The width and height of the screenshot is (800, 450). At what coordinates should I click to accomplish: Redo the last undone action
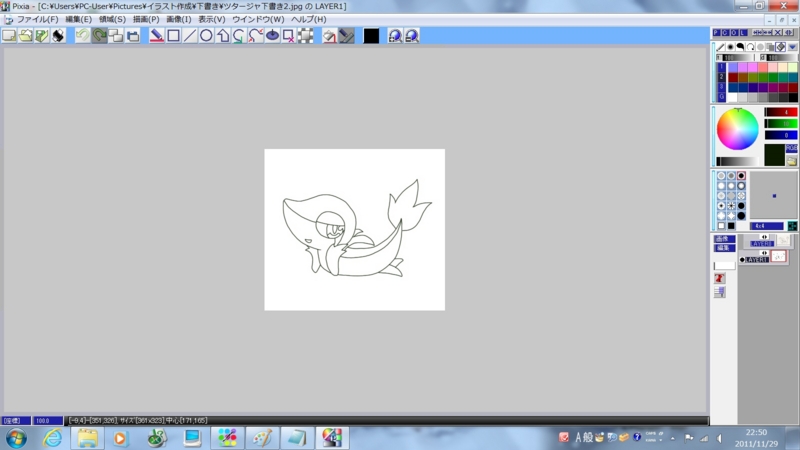tap(99, 36)
